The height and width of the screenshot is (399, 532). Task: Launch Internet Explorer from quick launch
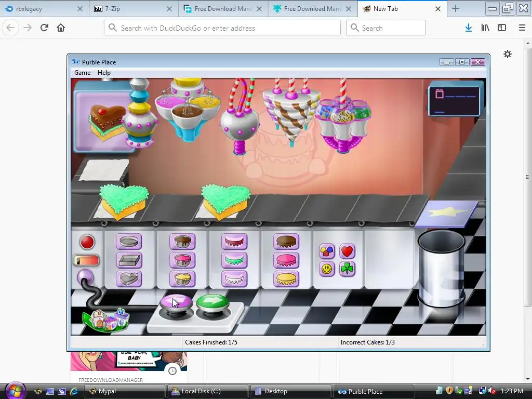[74, 391]
